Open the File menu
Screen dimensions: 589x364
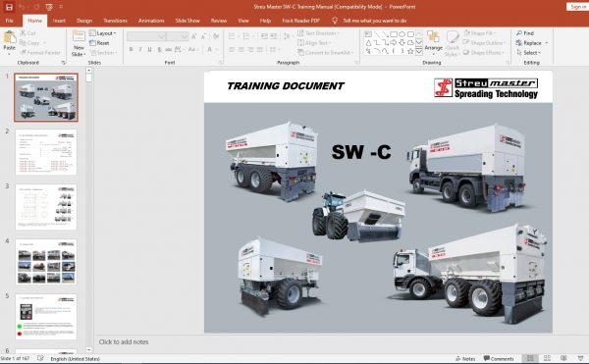[10, 21]
